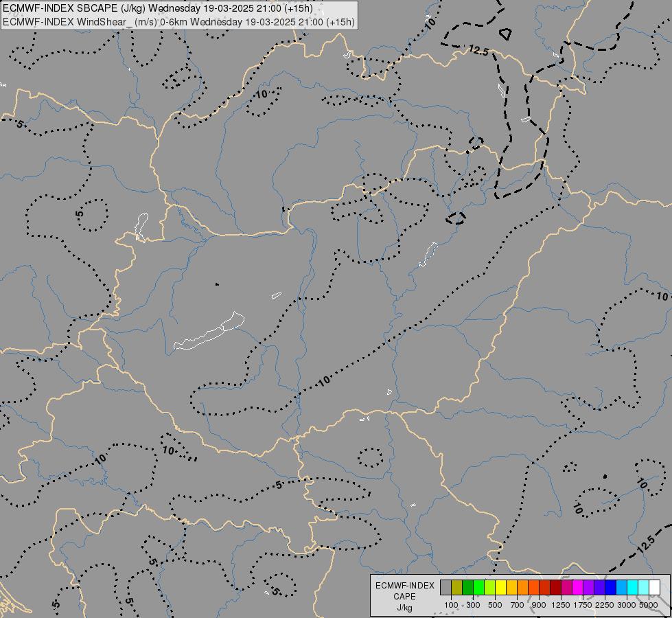672x618 pixels.
Task: Click the ECMWF-INDEX label in the legend
Action: (404, 586)
